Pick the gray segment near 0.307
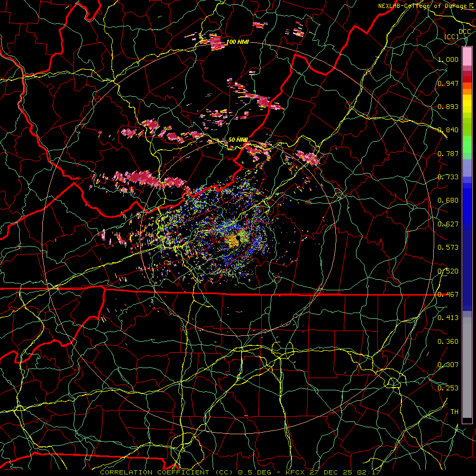Viewport: 476px width, 476px height. tap(467, 368)
